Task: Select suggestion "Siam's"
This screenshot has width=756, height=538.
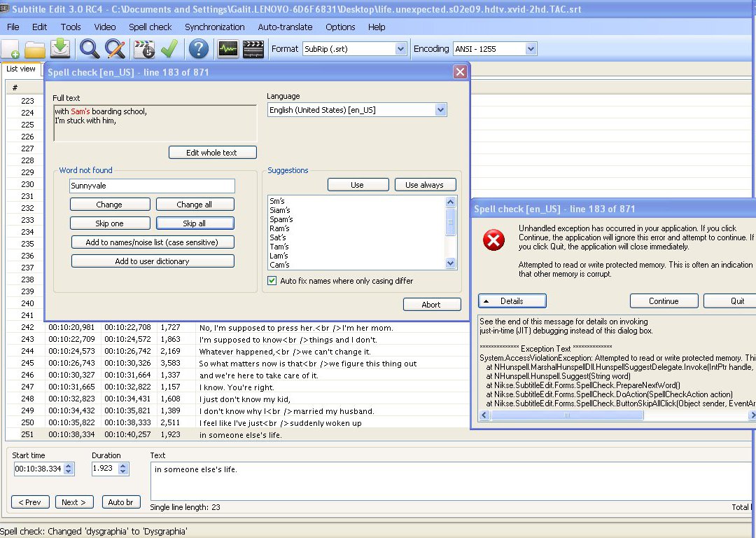Action: click(280, 210)
